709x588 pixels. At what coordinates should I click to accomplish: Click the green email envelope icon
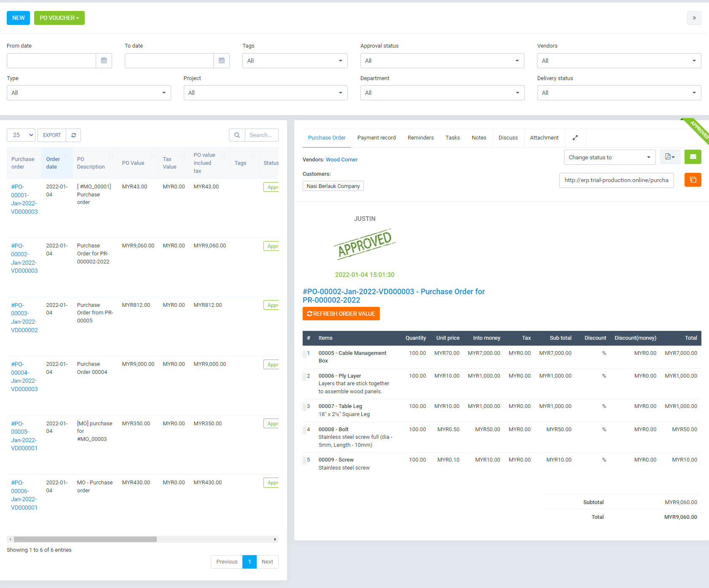pos(693,157)
